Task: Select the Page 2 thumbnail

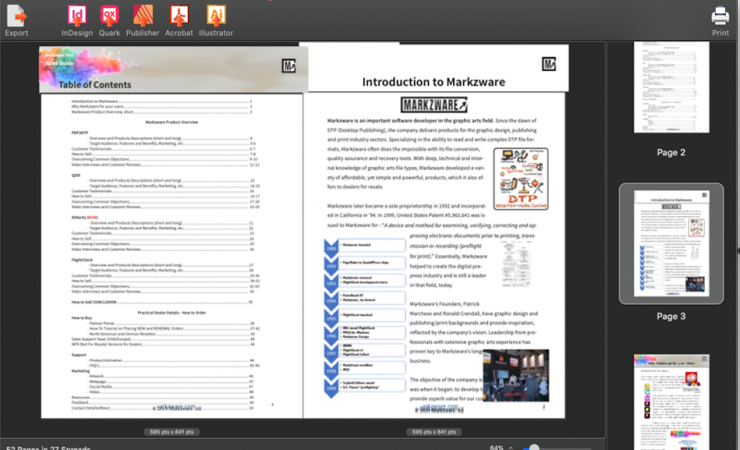Action: pyautogui.click(x=670, y=93)
